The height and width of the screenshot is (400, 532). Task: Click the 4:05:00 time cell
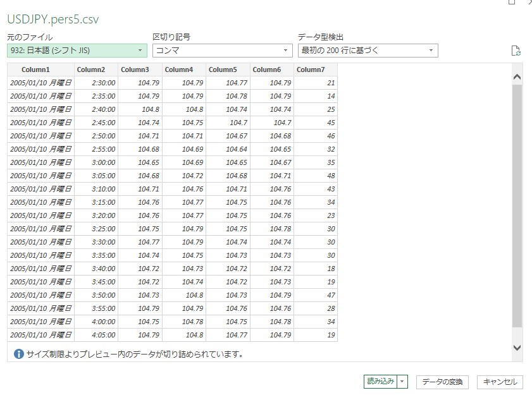tap(96, 335)
